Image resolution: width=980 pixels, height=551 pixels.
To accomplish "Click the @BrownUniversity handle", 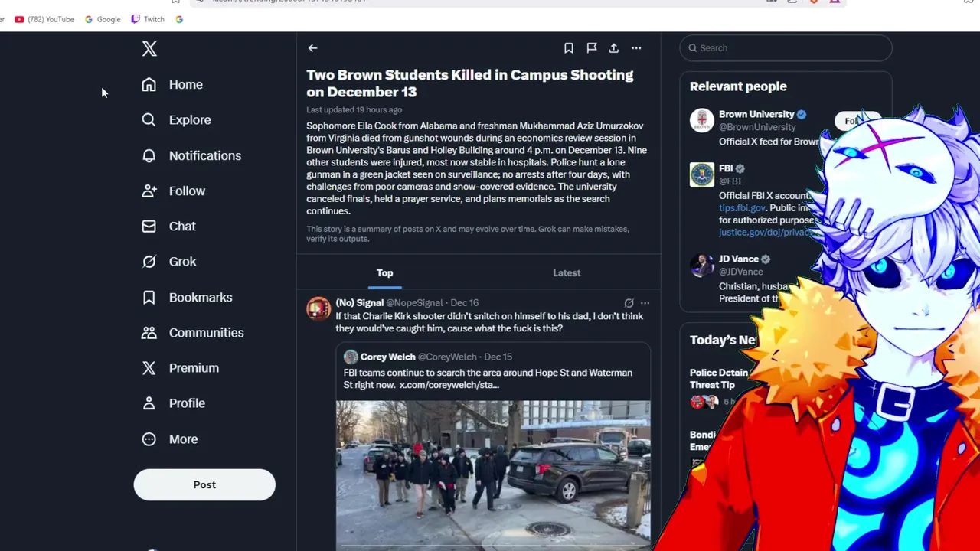I will [x=757, y=127].
